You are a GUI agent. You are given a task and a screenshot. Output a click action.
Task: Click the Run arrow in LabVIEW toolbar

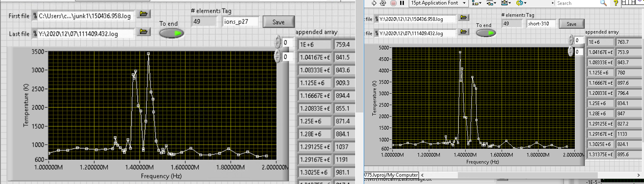click(374, 3)
